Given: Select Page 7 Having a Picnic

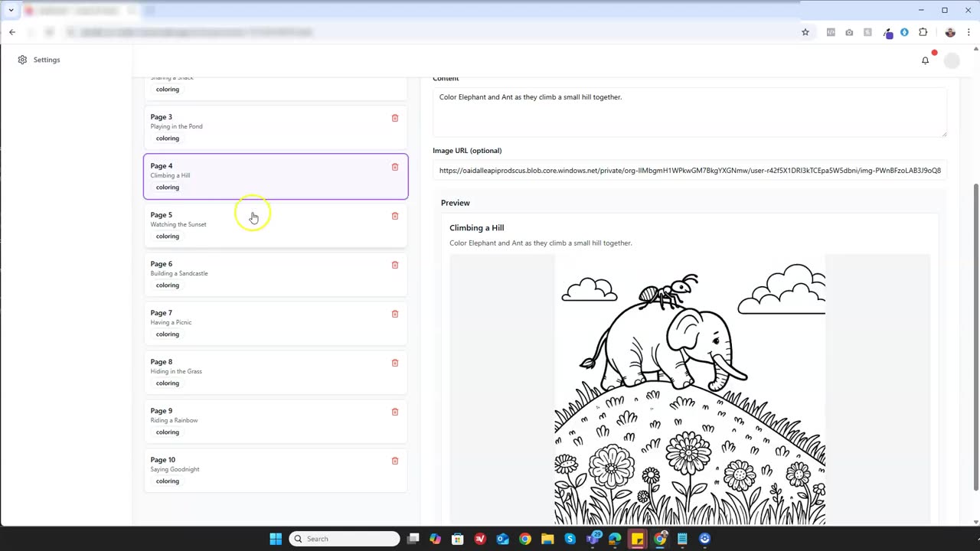Looking at the screenshot, I should point(276,323).
